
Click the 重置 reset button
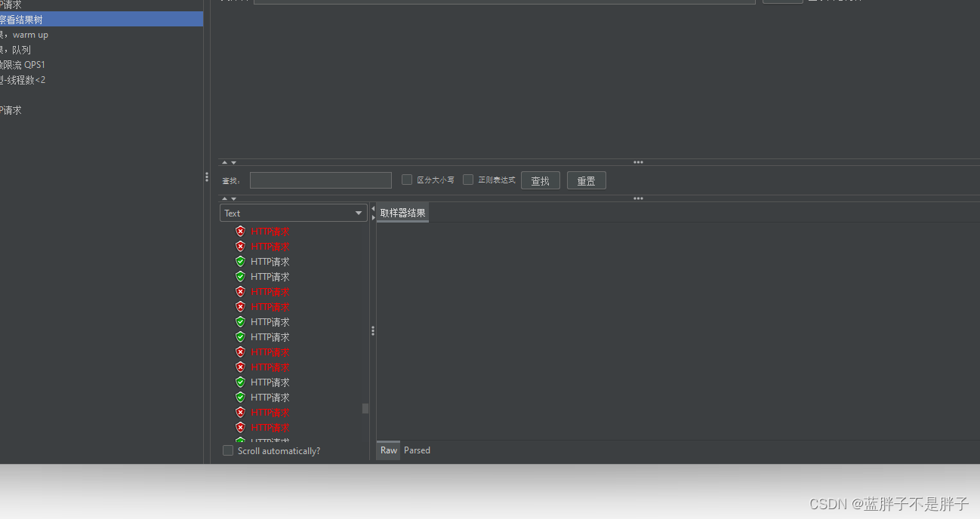(587, 180)
